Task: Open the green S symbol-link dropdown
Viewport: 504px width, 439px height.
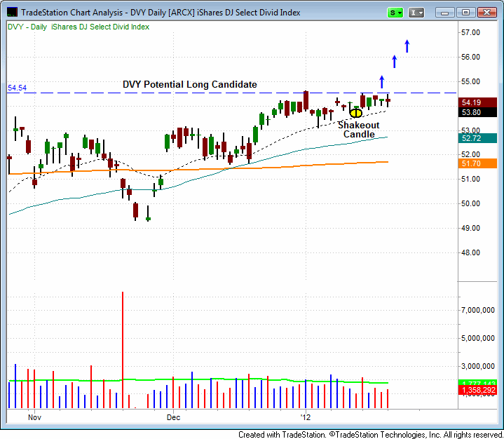Action: (395, 13)
